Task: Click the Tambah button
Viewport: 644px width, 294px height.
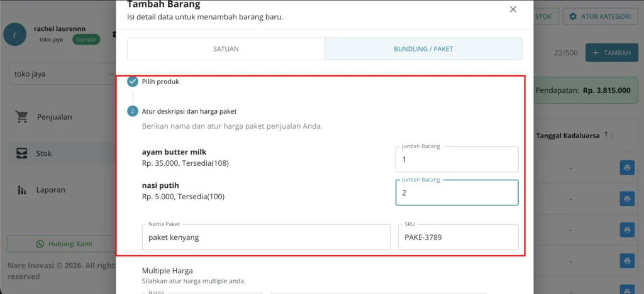Action: pyautogui.click(x=611, y=53)
